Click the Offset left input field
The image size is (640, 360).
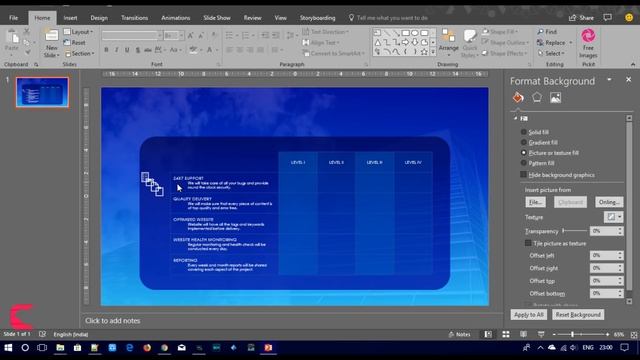(x=604, y=256)
